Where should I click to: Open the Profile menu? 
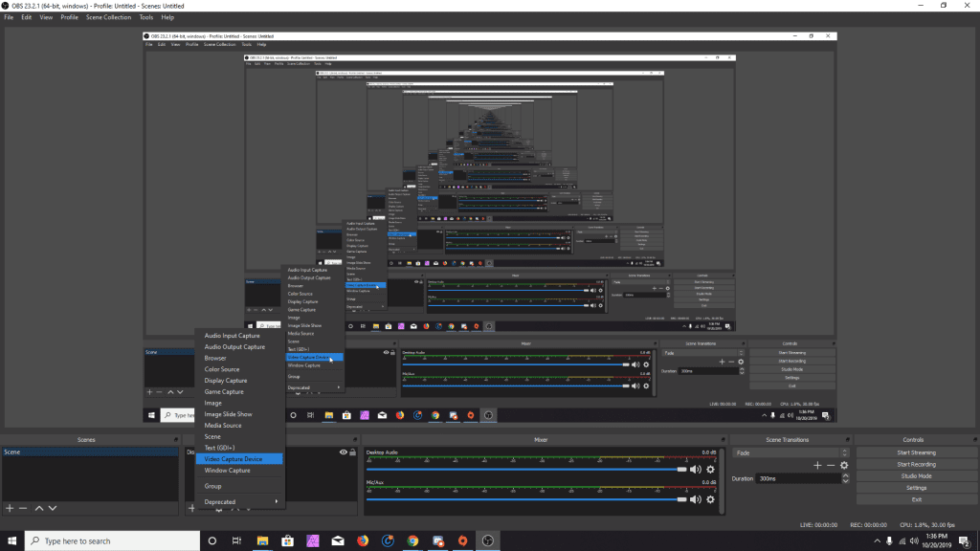pos(69,17)
